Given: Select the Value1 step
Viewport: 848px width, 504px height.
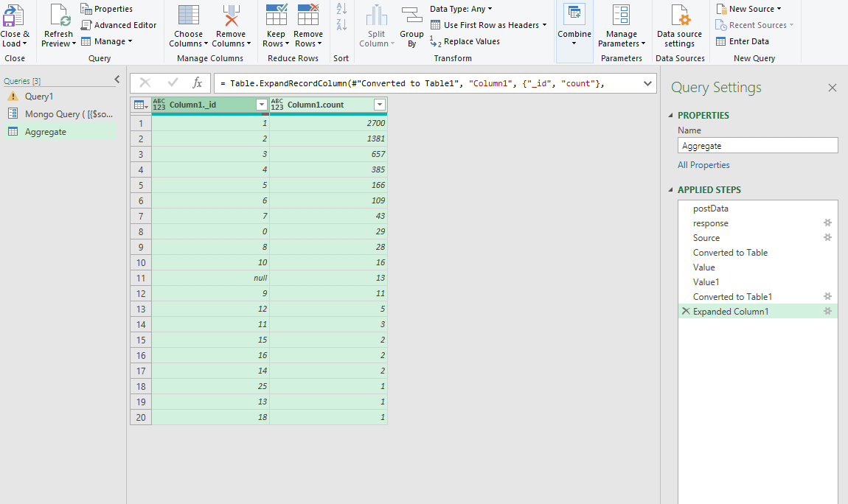Looking at the screenshot, I should (757, 282).
